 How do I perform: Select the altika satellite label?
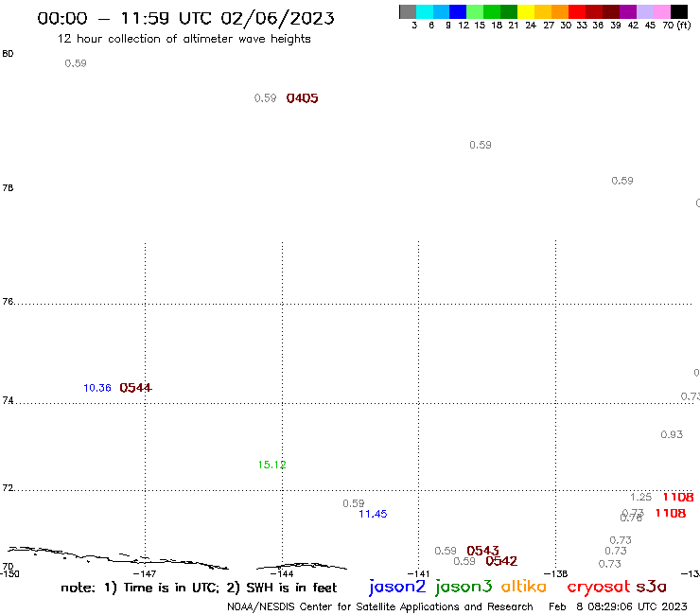click(523, 587)
